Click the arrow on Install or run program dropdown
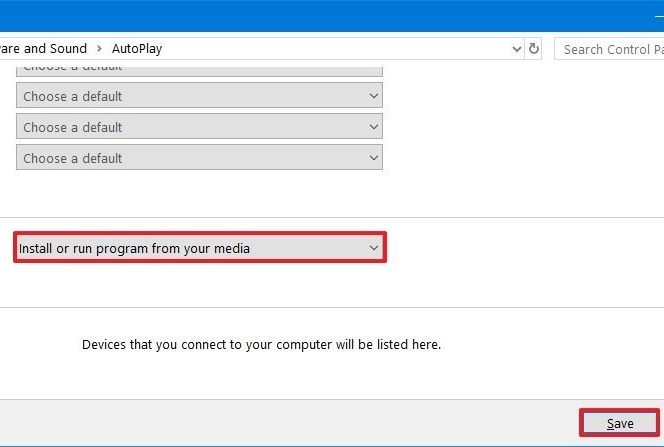The height and width of the screenshot is (447, 664). tap(373, 248)
